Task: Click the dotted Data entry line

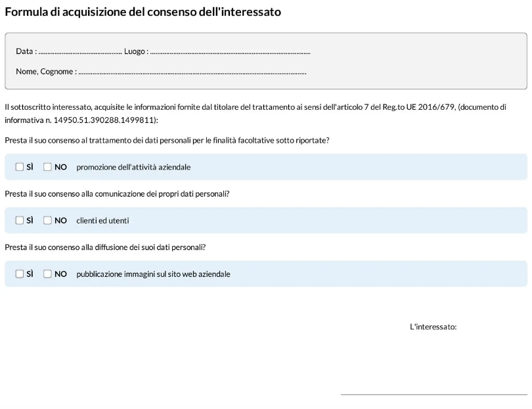Action: tap(80, 53)
